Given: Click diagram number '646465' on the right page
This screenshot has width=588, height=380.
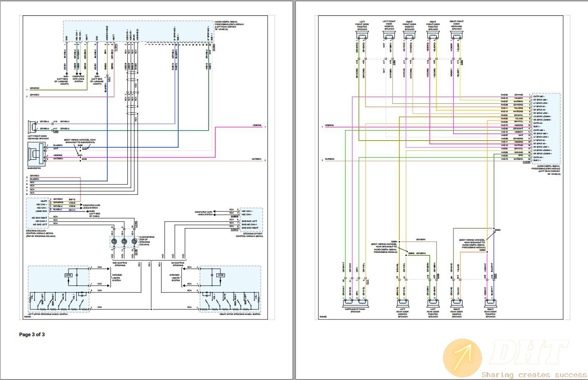Looking at the screenshot, I should [x=323, y=317].
